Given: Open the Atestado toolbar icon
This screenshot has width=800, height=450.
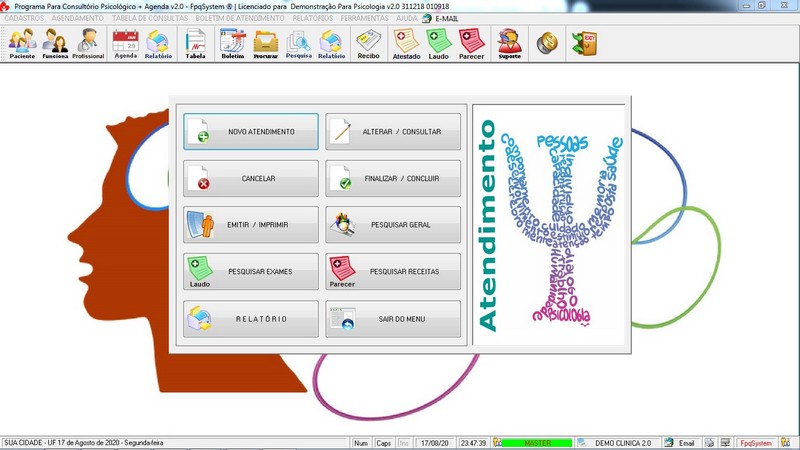Looking at the screenshot, I should pos(406,44).
